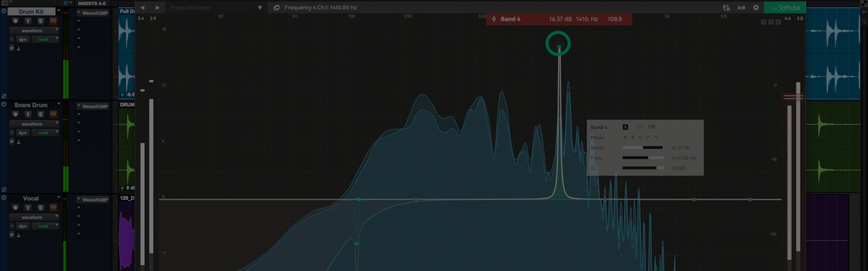
Task: Click the red Band 4 header bar
Action: coord(559,19)
